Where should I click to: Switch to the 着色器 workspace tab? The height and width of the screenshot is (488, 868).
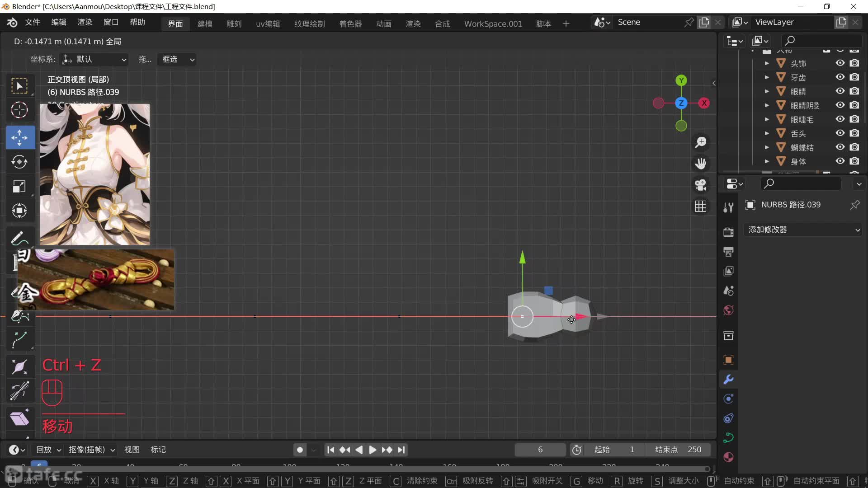tap(350, 23)
